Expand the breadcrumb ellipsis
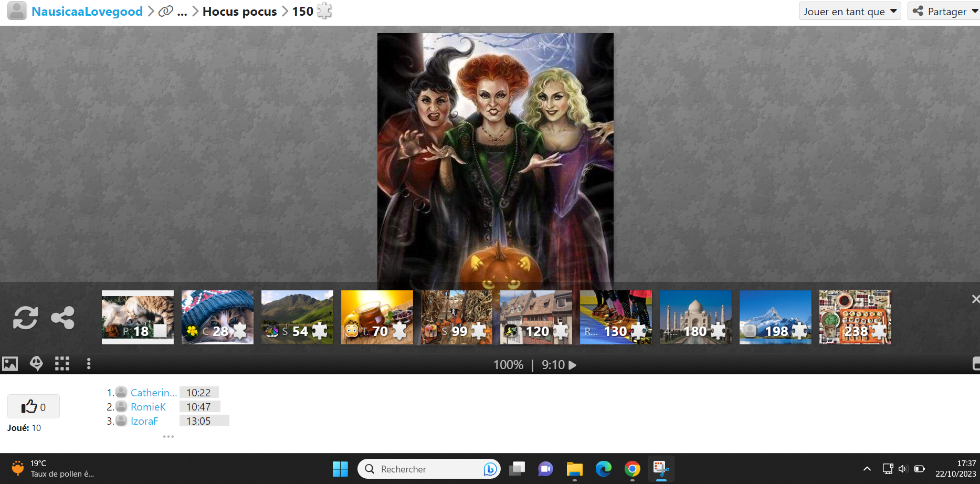This screenshot has height=484, width=980. click(x=182, y=12)
